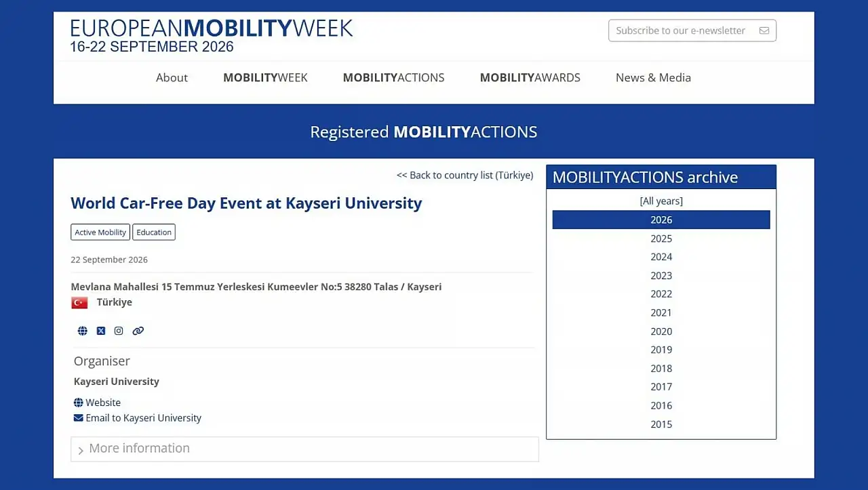Select the Education tag
The height and width of the screenshot is (490, 868).
(154, 232)
